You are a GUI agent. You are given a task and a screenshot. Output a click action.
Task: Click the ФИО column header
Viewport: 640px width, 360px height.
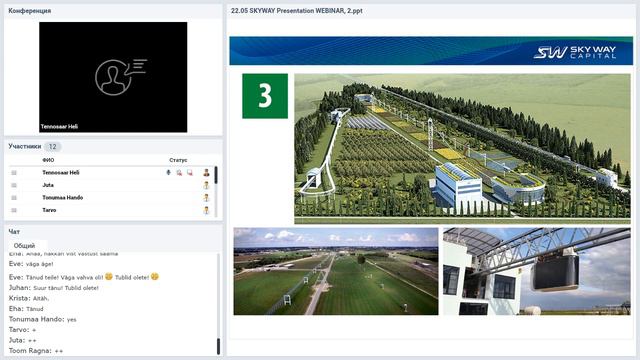tap(48, 160)
